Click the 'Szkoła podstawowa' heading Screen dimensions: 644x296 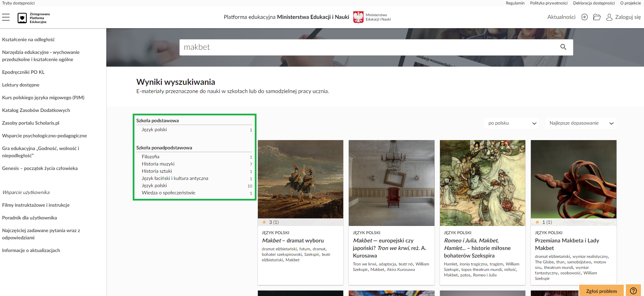157,121
